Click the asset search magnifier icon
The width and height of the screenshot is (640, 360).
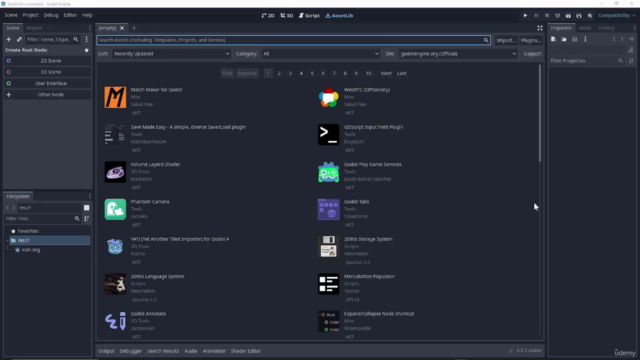(x=486, y=40)
